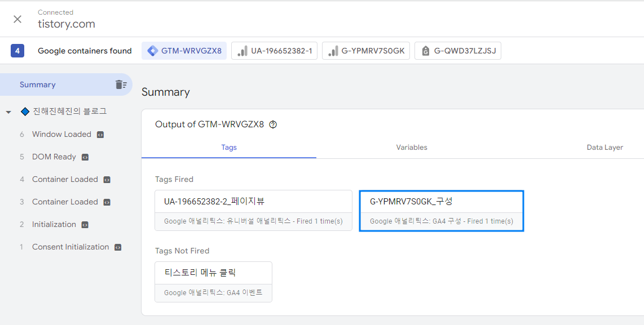Click the code icon beside event 3 Container Loaded
The height and width of the screenshot is (325, 644).
pos(107,202)
